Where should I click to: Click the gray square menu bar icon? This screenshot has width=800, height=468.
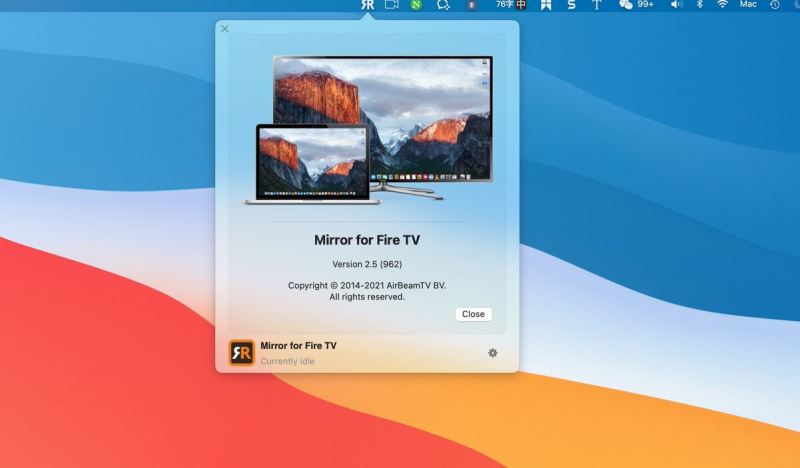pos(472,5)
